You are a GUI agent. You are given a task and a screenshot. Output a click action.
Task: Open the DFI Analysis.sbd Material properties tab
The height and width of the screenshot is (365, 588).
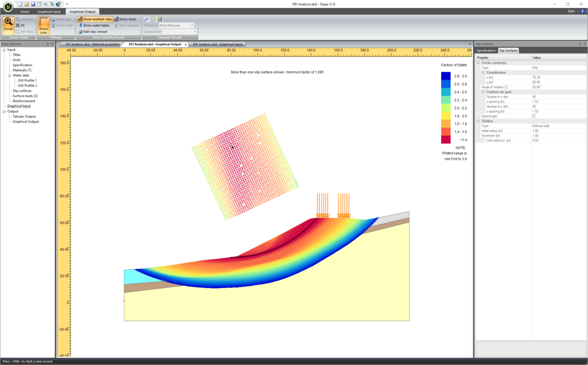pos(91,44)
